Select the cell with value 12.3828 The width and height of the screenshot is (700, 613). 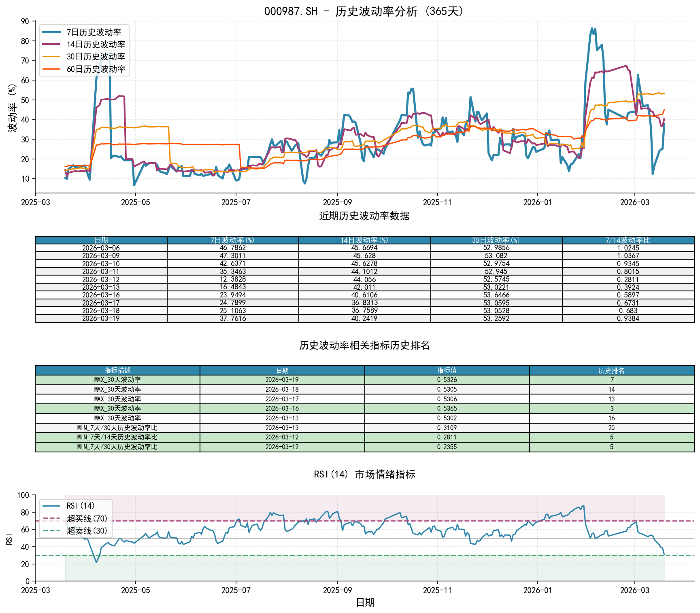(232, 279)
